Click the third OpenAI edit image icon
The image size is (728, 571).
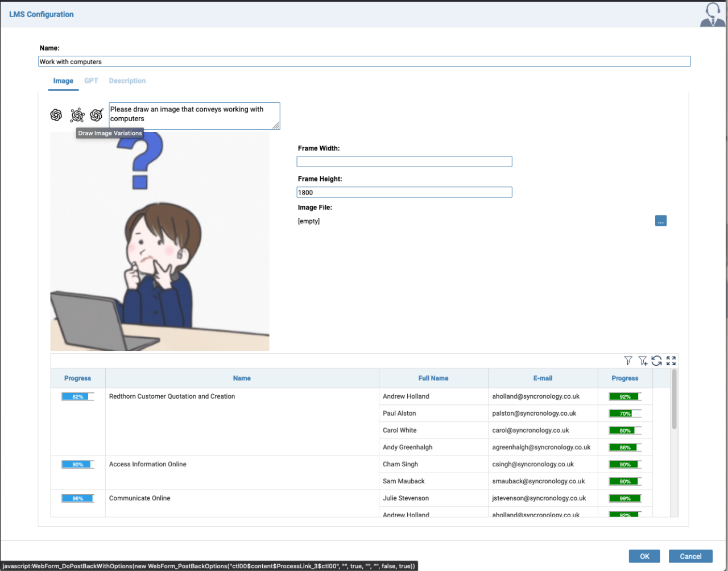(97, 115)
